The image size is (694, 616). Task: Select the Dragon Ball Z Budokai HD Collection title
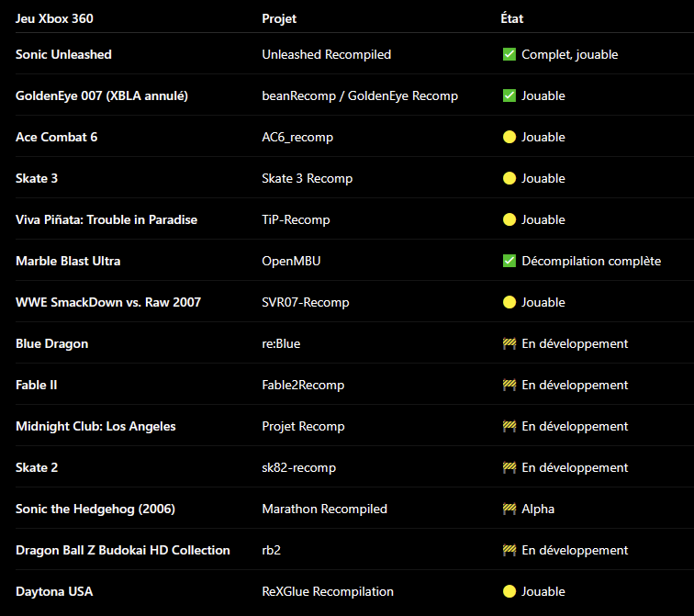coord(123,550)
